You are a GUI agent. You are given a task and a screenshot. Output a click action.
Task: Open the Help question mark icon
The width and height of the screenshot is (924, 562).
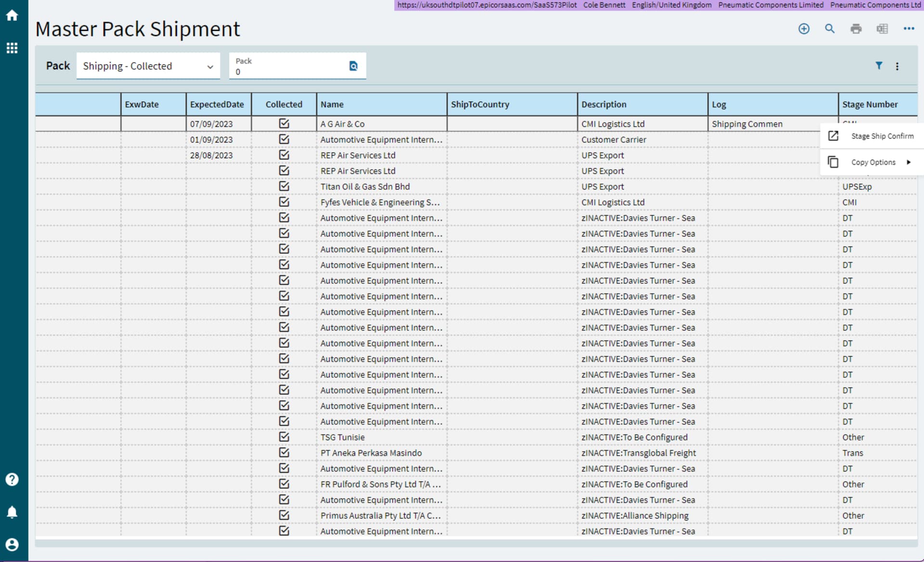coord(12,479)
